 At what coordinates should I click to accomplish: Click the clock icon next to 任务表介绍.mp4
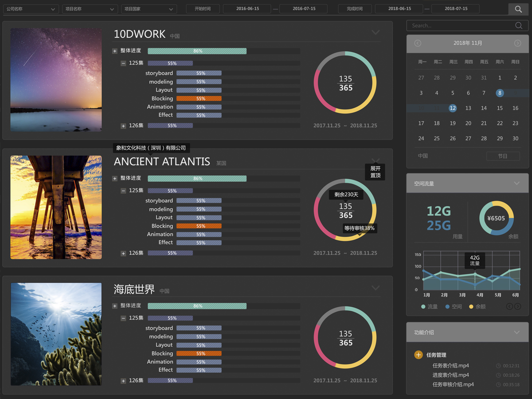point(498,366)
